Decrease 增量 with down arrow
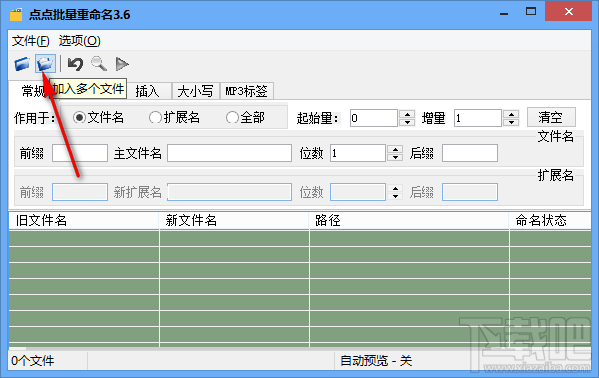The image size is (599, 378). click(x=511, y=122)
